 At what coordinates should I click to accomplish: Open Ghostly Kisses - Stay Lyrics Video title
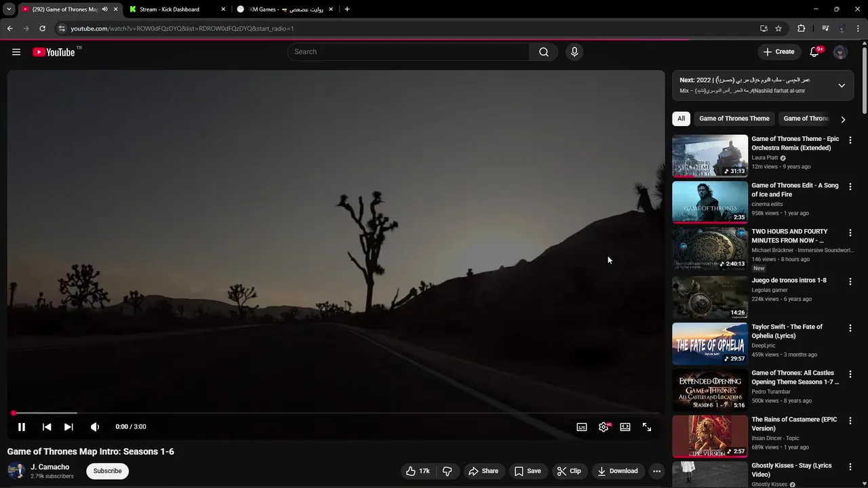pos(791,470)
